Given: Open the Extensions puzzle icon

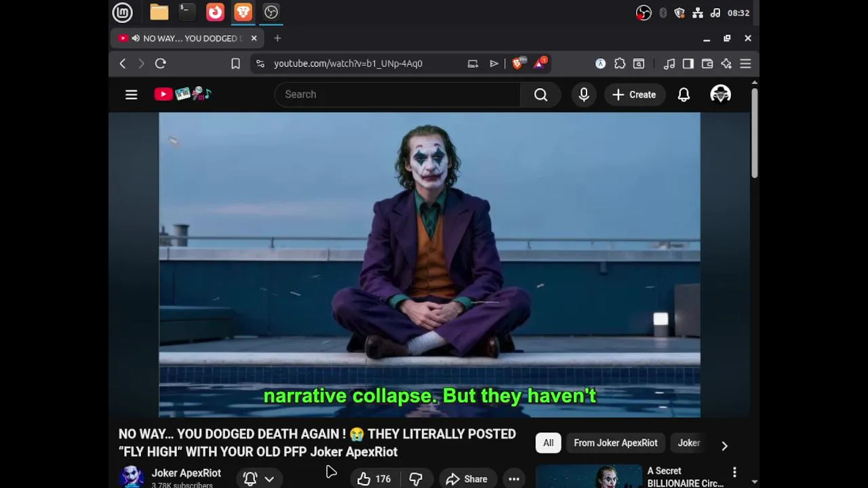Looking at the screenshot, I should tap(620, 64).
